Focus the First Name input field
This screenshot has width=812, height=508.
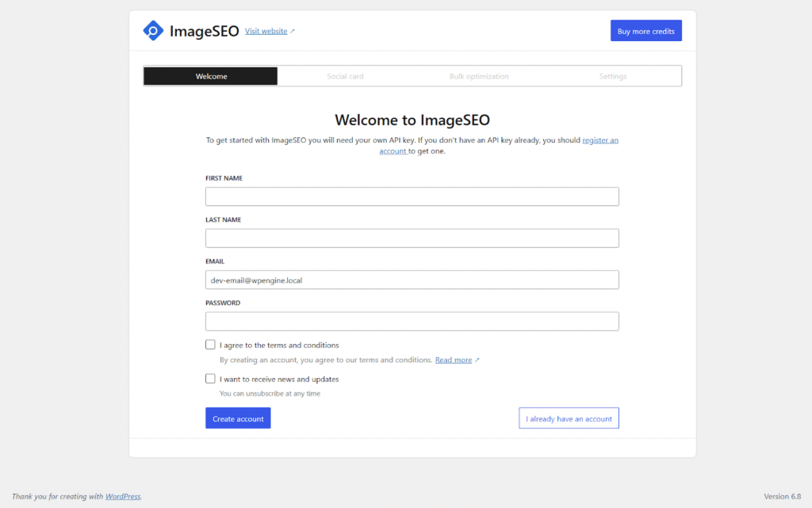(412, 197)
